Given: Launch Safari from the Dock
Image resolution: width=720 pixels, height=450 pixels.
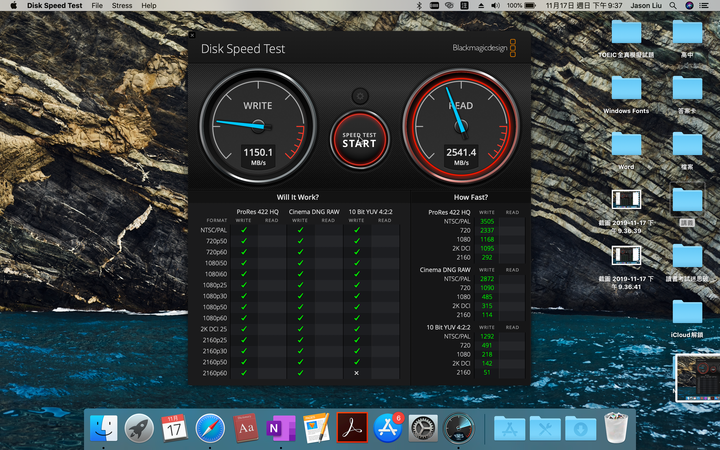Looking at the screenshot, I should tap(210, 428).
